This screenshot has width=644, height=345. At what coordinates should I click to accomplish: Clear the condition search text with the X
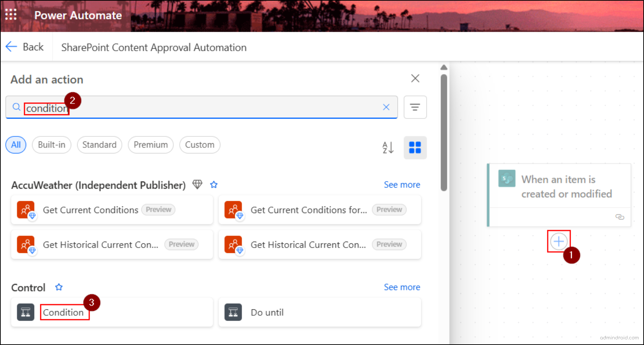386,107
